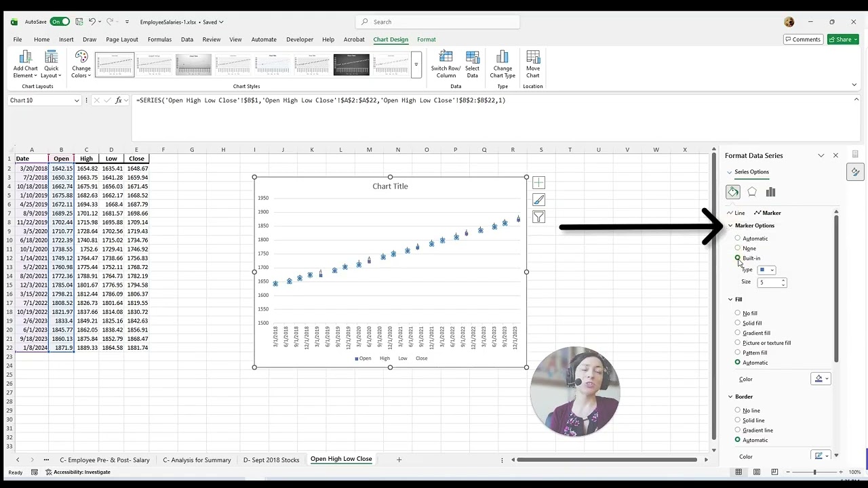Collapse the Marker Options section
868x488 pixels.
pos(730,226)
